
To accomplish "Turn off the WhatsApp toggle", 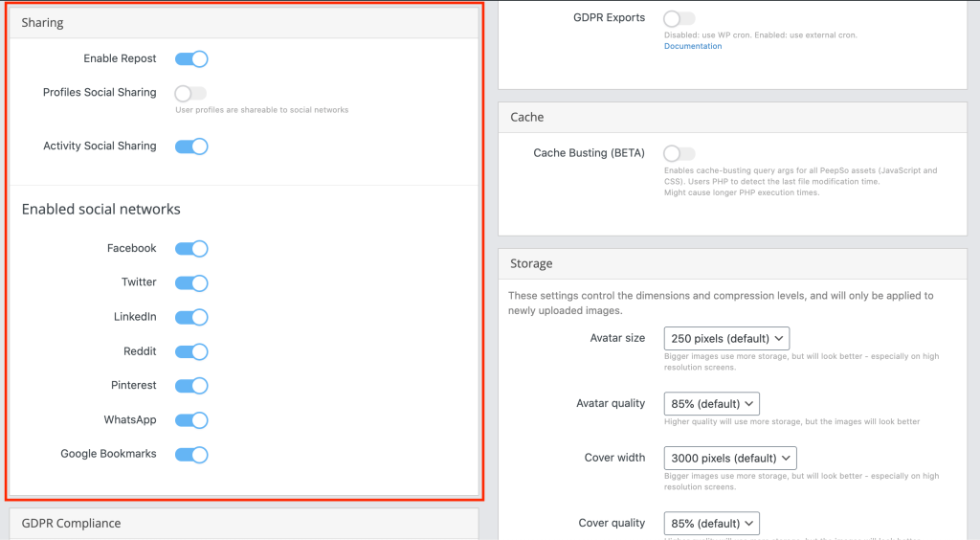I will (191, 420).
